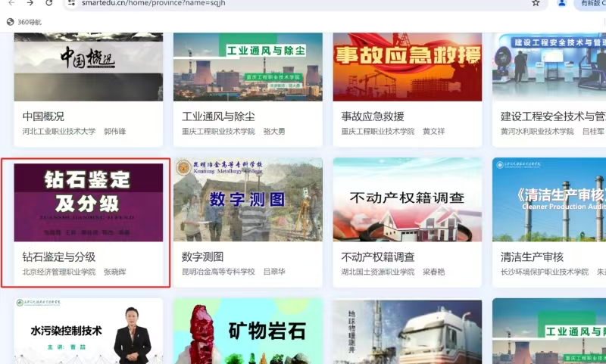Open the 钻石鉴定与分级 course title

click(x=59, y=257)
